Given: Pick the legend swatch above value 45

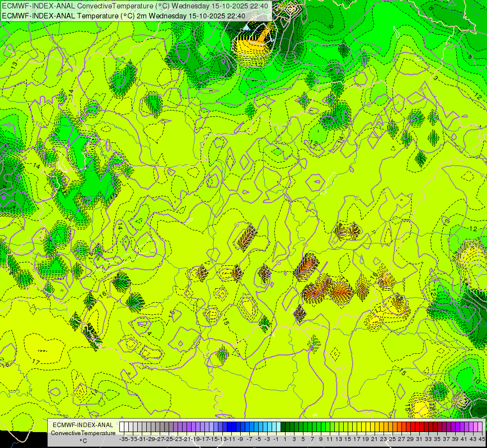Looking at the screenshot, I should 481,427.
